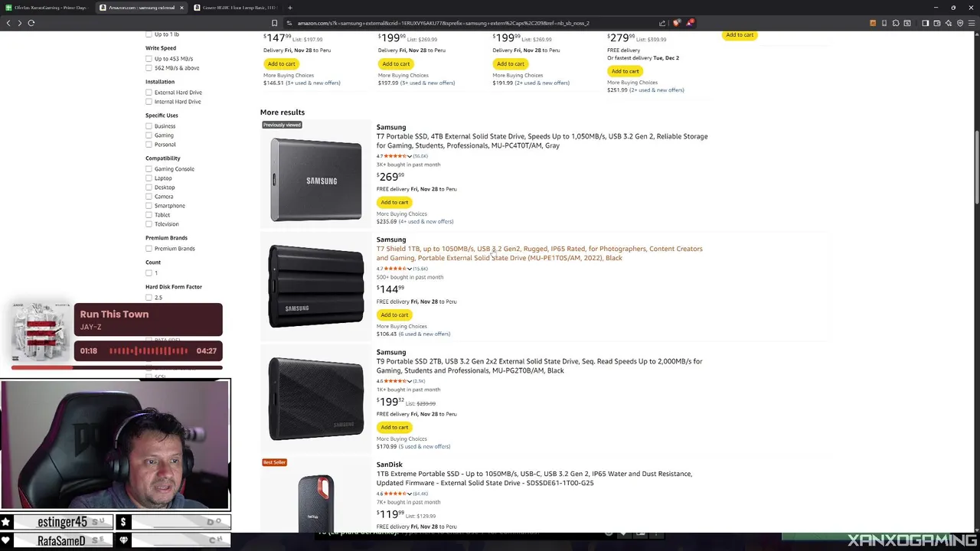Open the Brave Shields lion icon
980x551 pixels.
677,23
